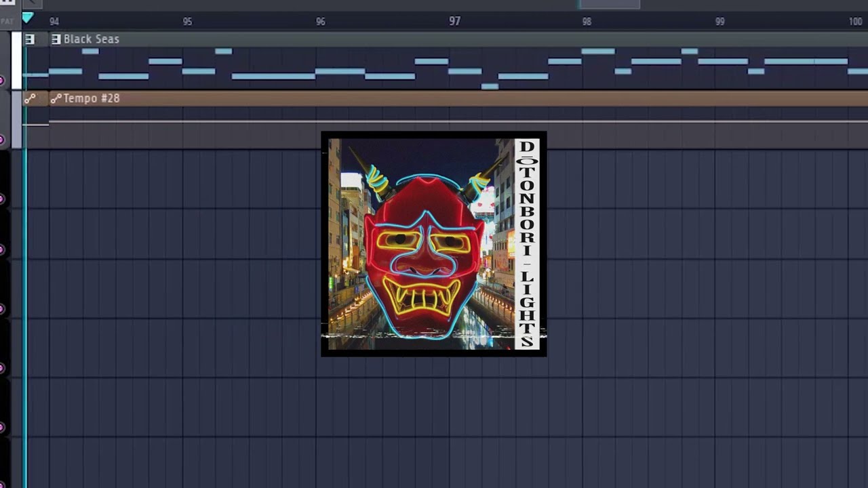Jump to bar 100 on the timeline ruler
This screenshot has height=488, width=868.
856,22
